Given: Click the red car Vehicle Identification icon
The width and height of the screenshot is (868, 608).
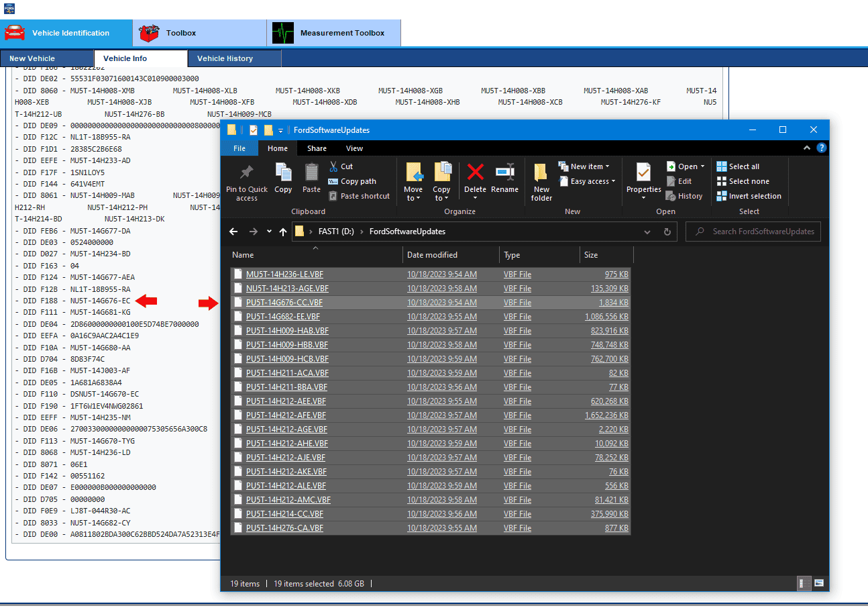Looking at the screenshot, I should tap(15, 32).
